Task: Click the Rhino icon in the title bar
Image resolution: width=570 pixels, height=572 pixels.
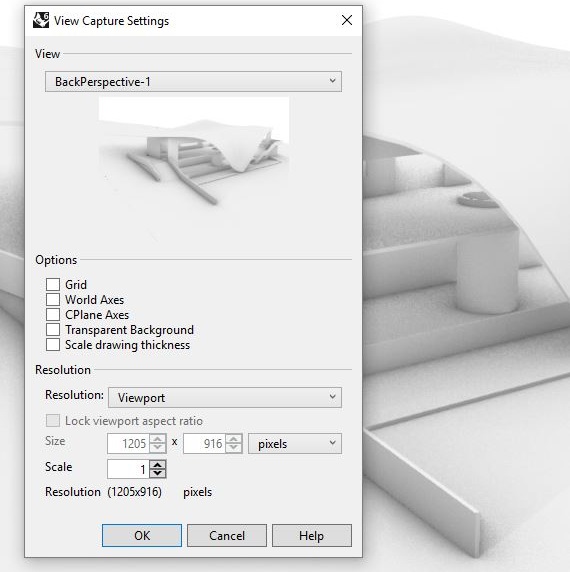Action: pos(41,20)
